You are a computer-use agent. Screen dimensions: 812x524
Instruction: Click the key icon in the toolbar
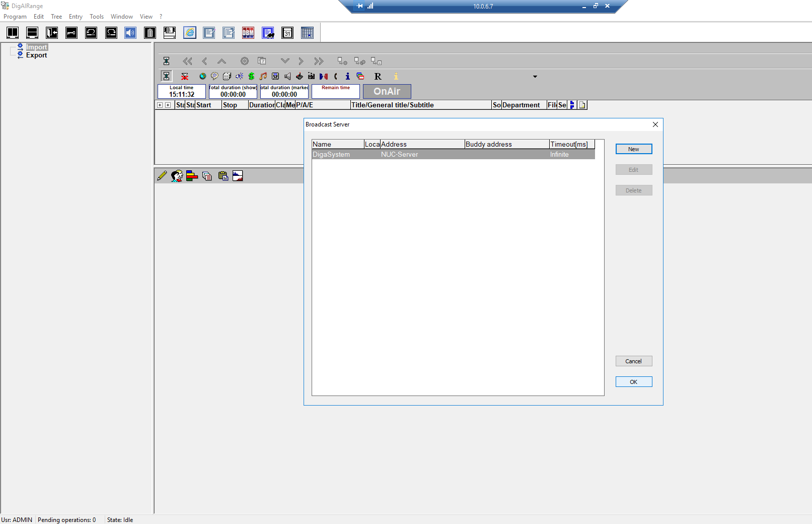pyautogui.click(x=71, y=33)
